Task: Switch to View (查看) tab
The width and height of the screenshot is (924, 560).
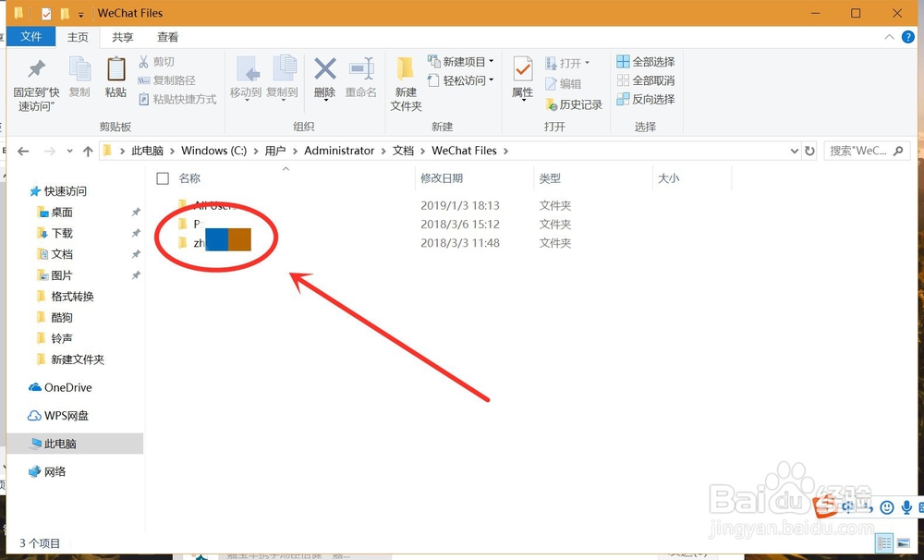Action: coord(167,37)
